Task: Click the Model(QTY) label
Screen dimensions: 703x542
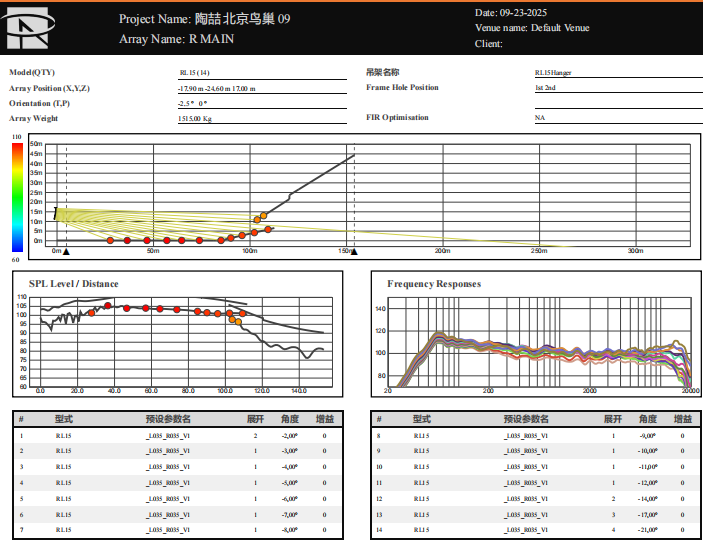Action: click(32, 72)
